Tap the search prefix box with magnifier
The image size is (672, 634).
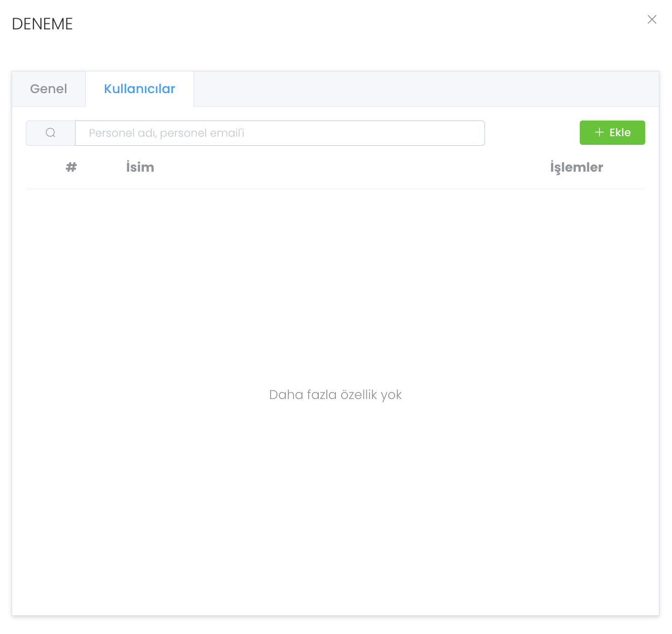(x=51, y=133)
